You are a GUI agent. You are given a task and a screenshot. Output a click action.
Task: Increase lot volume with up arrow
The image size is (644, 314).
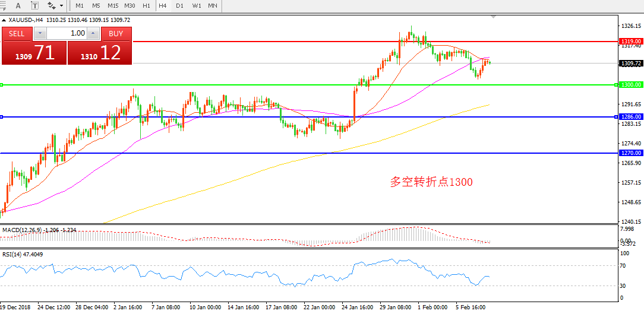(93, 33)
